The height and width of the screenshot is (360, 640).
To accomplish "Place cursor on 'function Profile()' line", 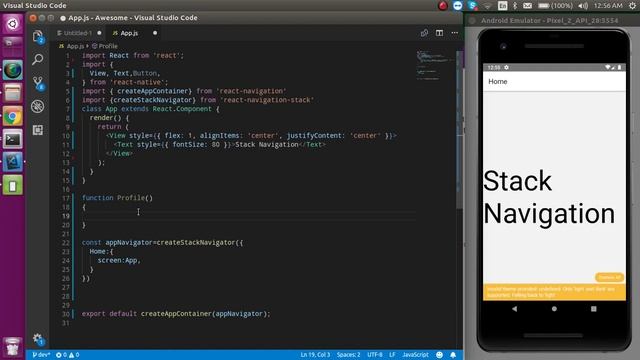I will click(x=117, y=198).
